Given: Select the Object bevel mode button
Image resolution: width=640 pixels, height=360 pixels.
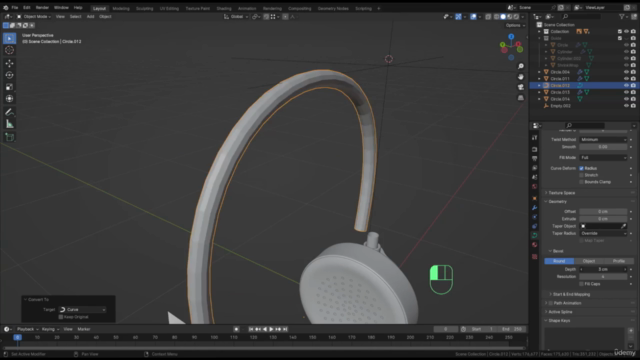Looking at the screenshot, I should coord(589,261).
